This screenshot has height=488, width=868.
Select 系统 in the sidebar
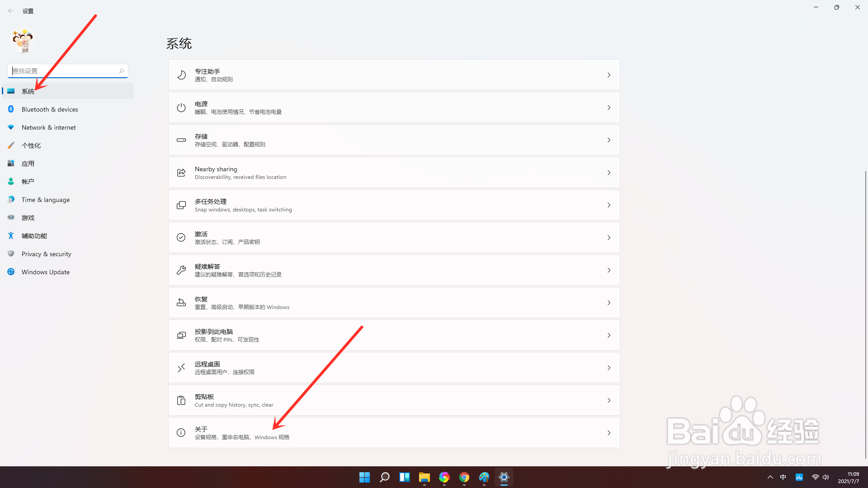(x=68, y=91)
